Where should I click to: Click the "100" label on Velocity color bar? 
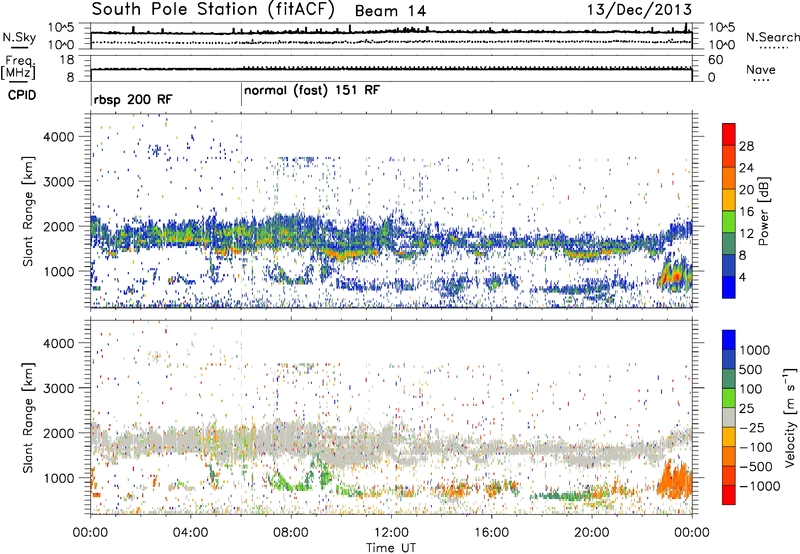(x=751, y=389)
